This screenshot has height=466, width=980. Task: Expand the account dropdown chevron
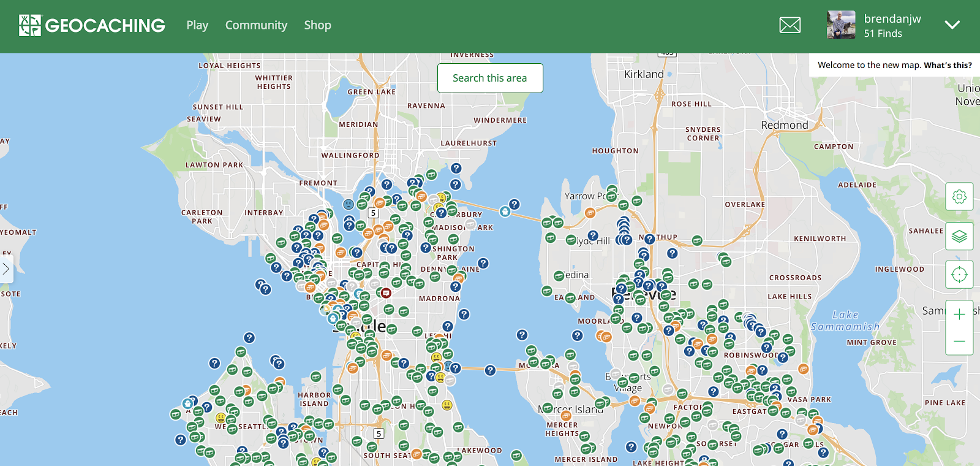pyautogui.click(x=952, y=25)
